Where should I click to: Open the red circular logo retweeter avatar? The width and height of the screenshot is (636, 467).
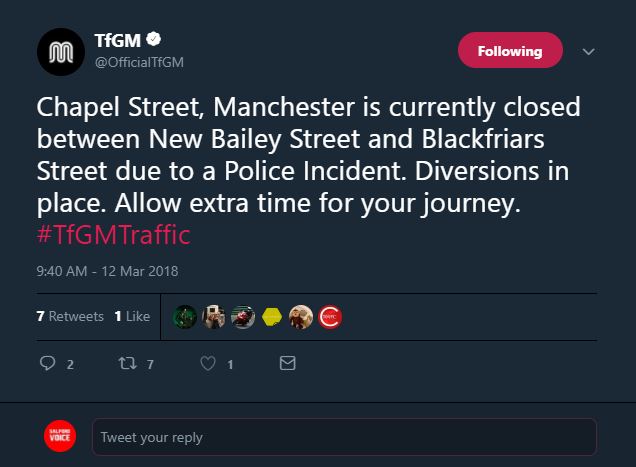coord(330,317)
